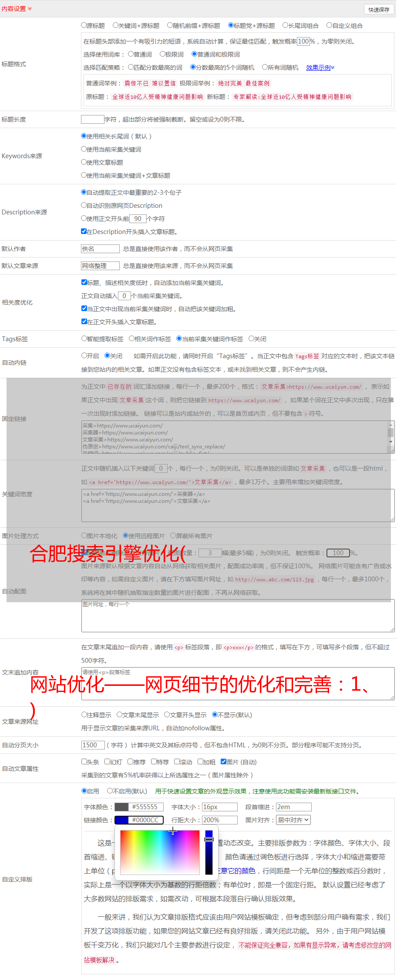Click the 自动分页大小 1500 field
Image resolution: width=397 pixels, height=980 pixels.
93,745
